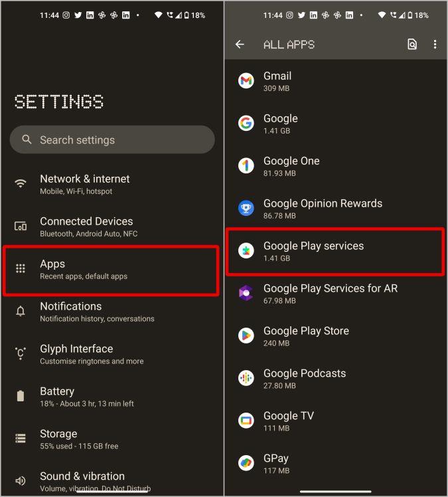Screen dimensions: 448x497
Task: Open the search-in-apps icon in header
Action: point(412,45)
